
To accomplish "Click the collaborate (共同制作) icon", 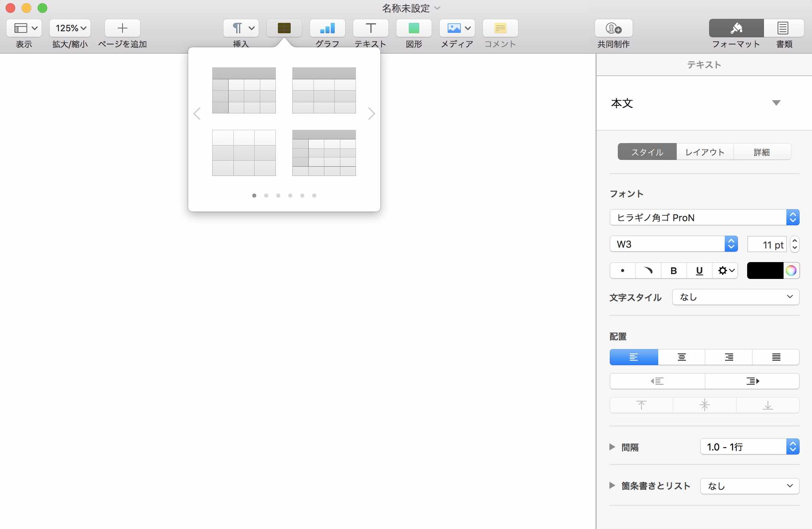I will 613,28.
